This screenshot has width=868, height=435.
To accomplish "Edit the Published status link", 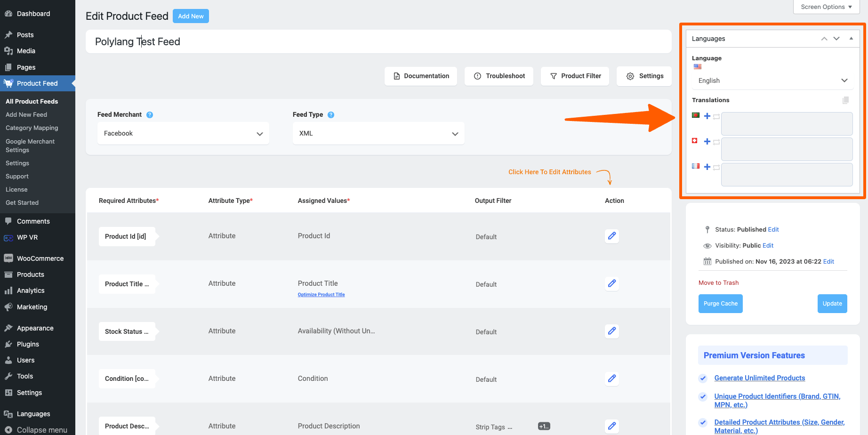I will pyautogui.click(x=773, y=229).
